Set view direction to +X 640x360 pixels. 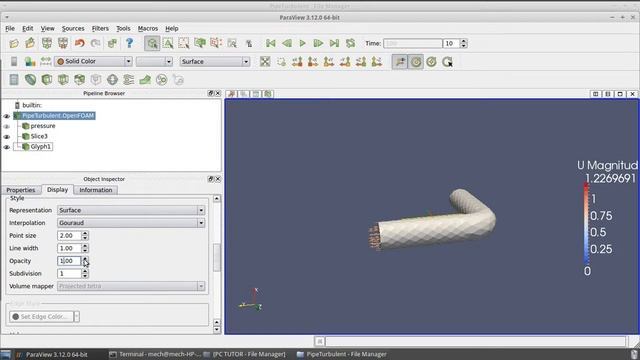pos(297,62)
